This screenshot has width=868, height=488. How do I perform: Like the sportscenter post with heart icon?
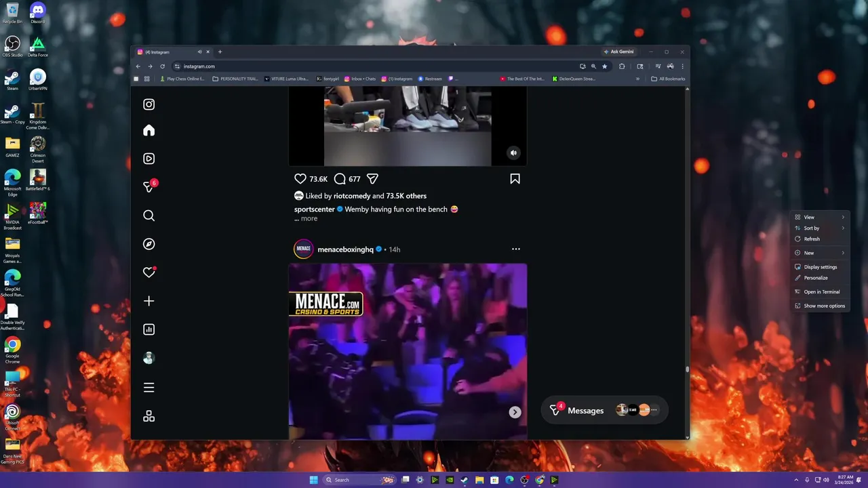(x=300, y=179)
